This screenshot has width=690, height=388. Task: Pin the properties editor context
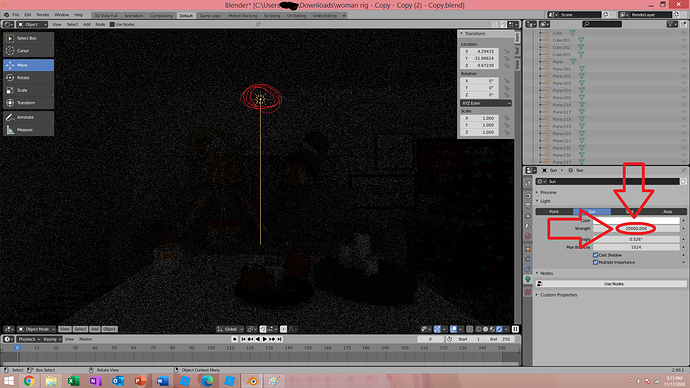click(683, 170)
